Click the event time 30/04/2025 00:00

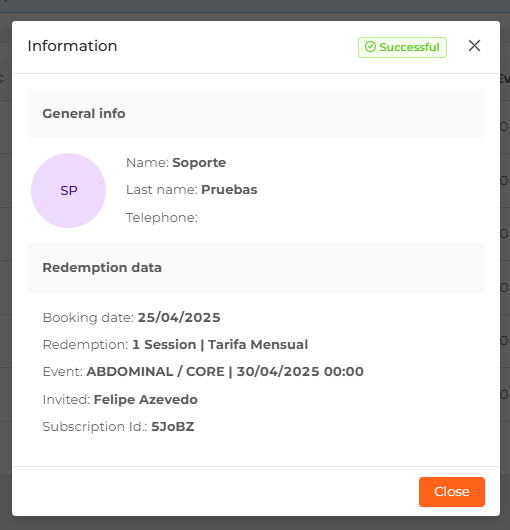tap(300, 371)
